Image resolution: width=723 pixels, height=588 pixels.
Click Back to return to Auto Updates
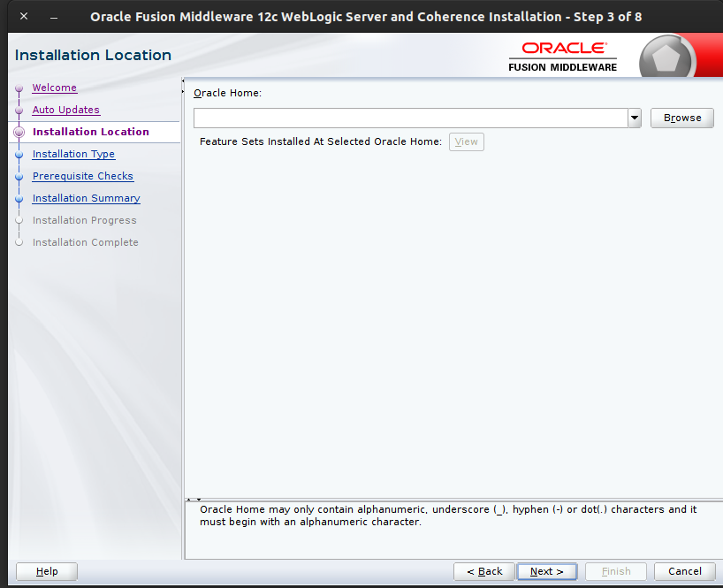tap(483, 571)
